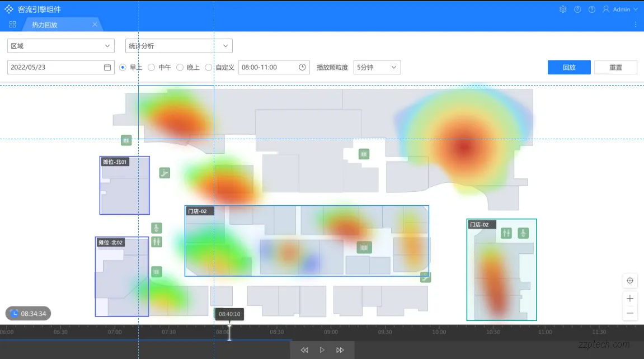Click the 重置 reset button
This screenshot has width=644, height=359.
click(x=615, y=67)
